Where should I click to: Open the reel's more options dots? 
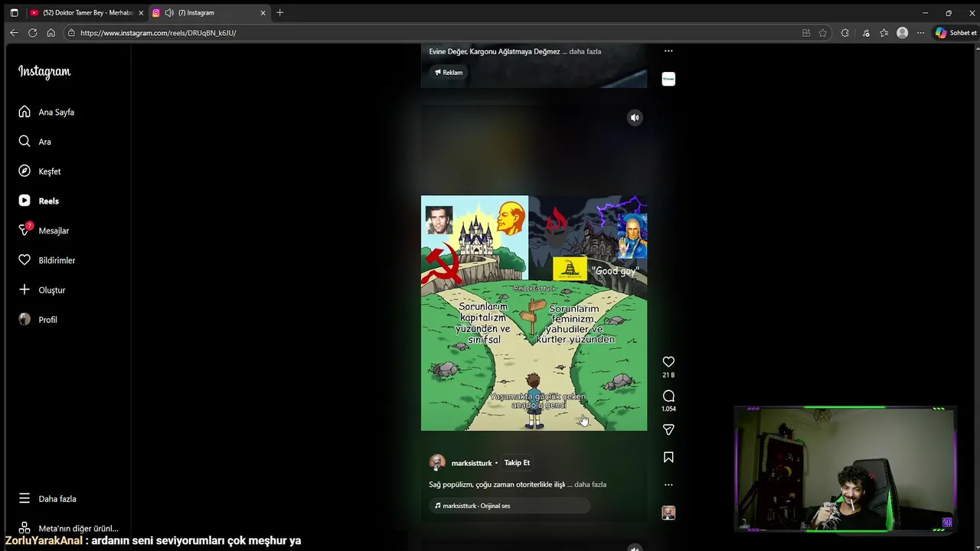(x=668, y=484)
